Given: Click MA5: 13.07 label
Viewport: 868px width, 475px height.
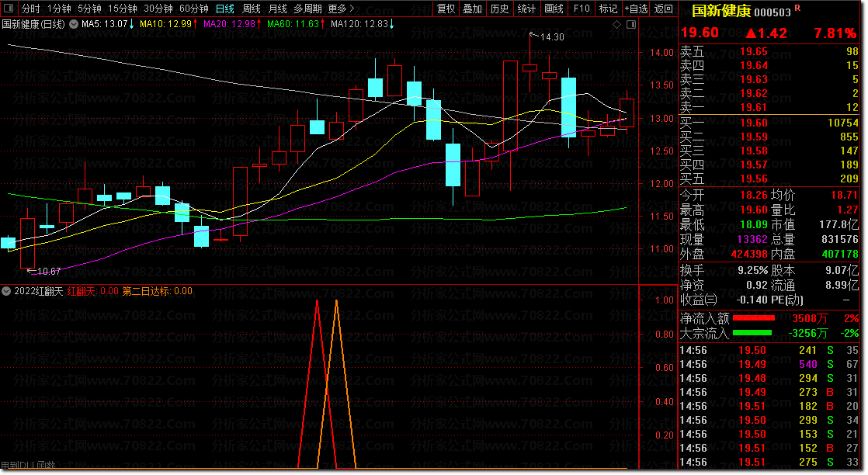Looking at the screenshot, I should (x=107, y=24).
